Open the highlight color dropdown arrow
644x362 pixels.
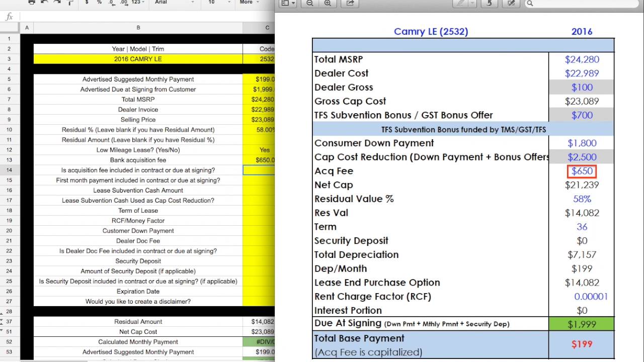tap(472, 3)
